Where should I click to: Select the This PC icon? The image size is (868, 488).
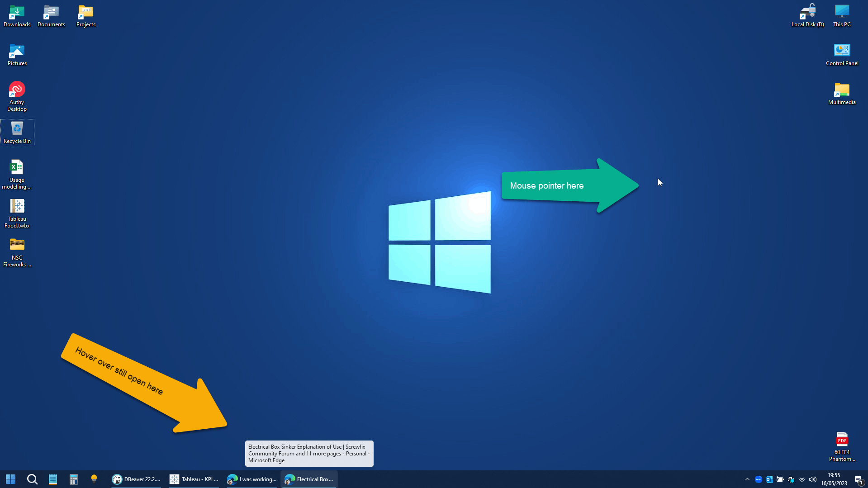point(842,16)
